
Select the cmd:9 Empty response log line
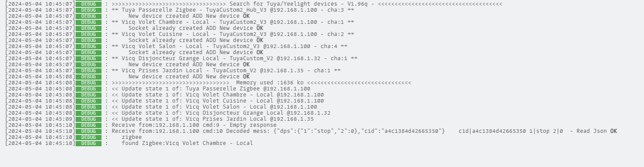coord(194,125)
